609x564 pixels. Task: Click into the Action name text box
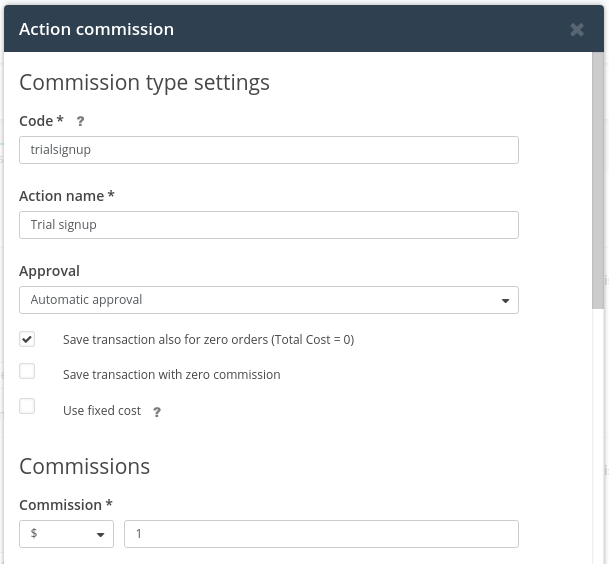tap(269, 225)
